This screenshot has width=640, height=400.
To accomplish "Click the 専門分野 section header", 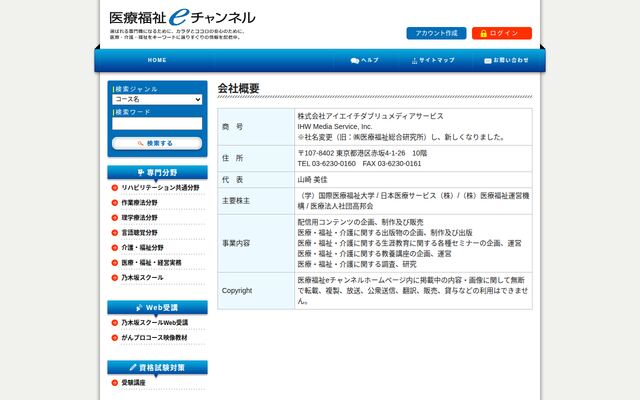I will [x=157, y=172].
